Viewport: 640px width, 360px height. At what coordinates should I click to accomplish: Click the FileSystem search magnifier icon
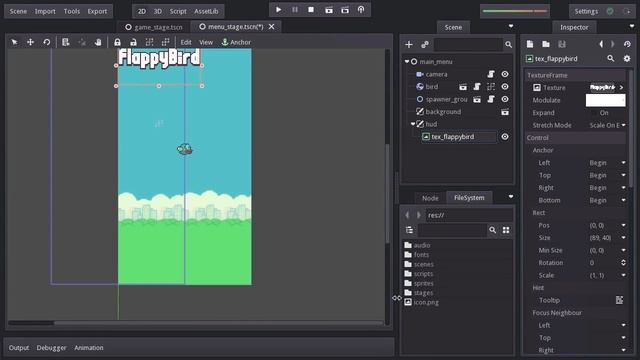493,230
